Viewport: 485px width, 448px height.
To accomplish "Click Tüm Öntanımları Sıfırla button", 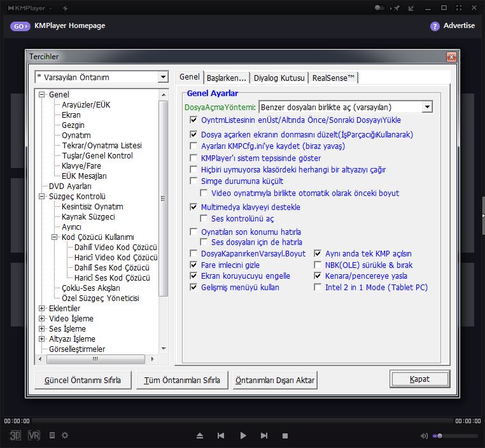I will 182,380.
